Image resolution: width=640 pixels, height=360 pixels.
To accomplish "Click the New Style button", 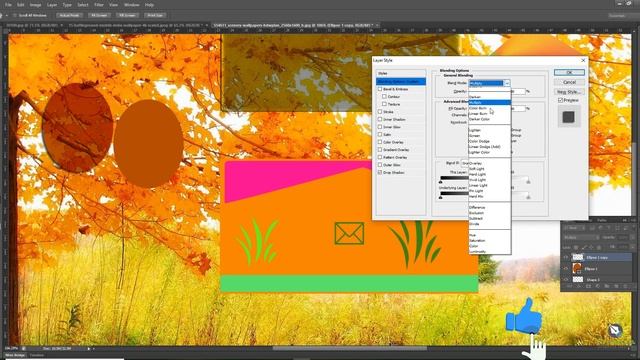I will (x=569, y=92).
